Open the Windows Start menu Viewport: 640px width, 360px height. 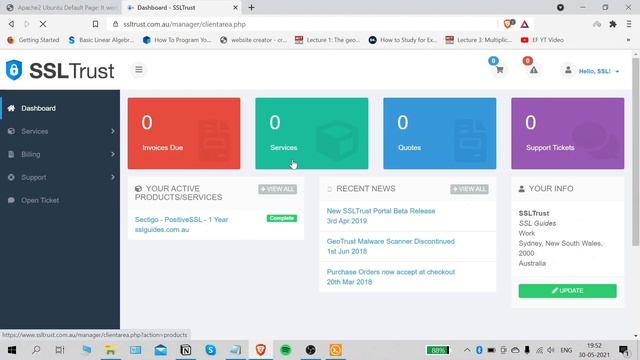11,350
